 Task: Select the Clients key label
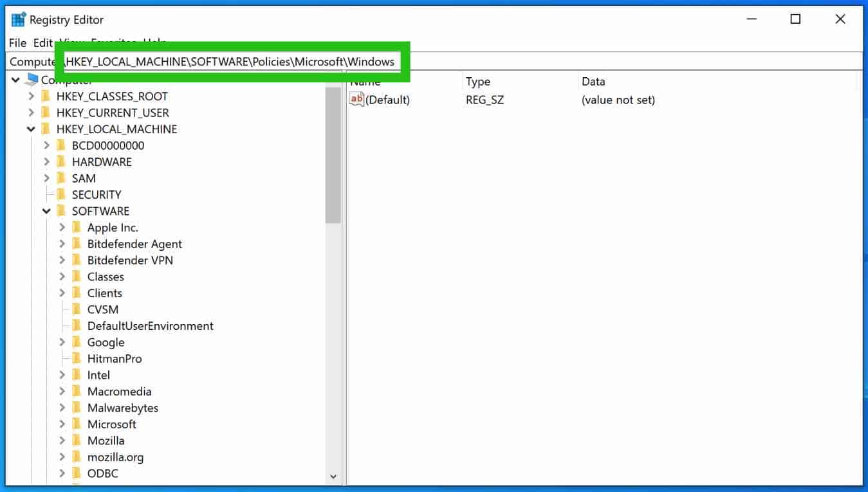click(x=105, y=293)
